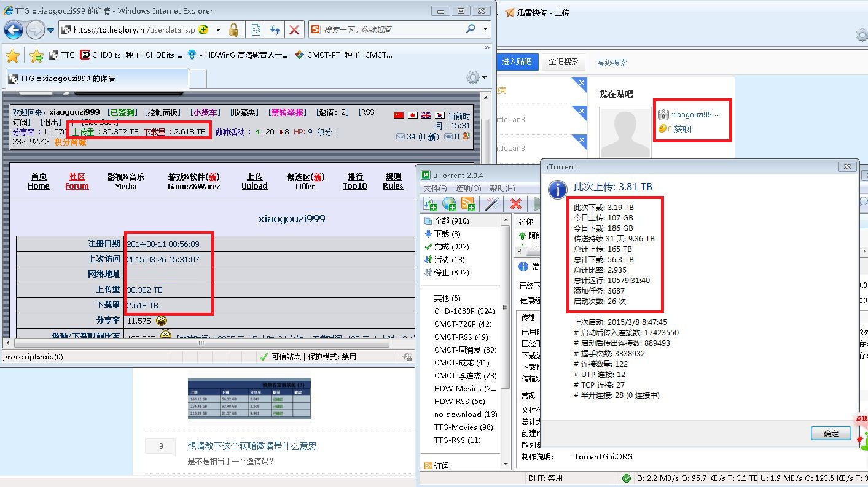Select 完成 (902) category in sidebar
Screen dimensions: 868x487
click(x=447, y=247)
